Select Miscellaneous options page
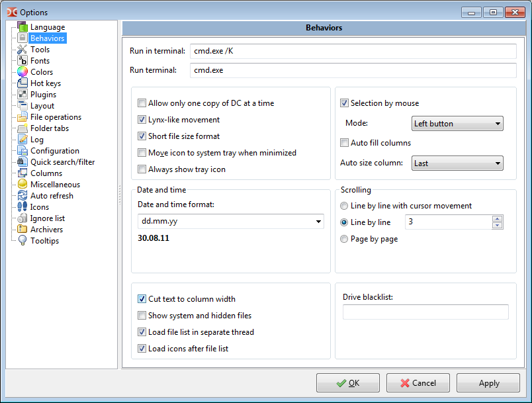This screenshot has height=403, width=532. 56,185
